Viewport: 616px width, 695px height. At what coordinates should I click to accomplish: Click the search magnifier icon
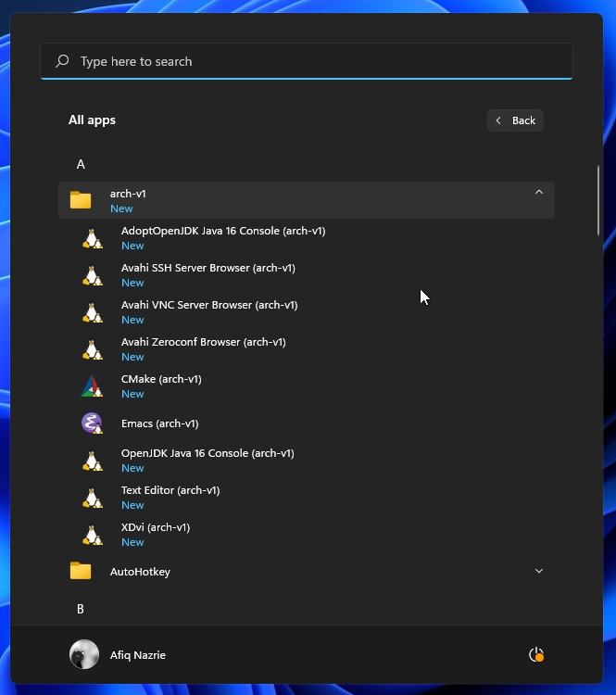click(x=62, y=61)
